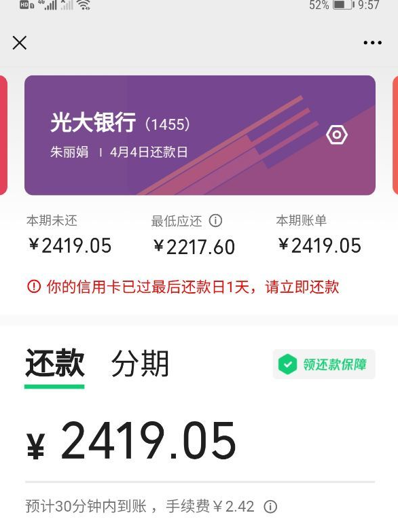This screenshot has height=532, width=398.
Task: Close the page with the X icon
Action: click(19, 43)
